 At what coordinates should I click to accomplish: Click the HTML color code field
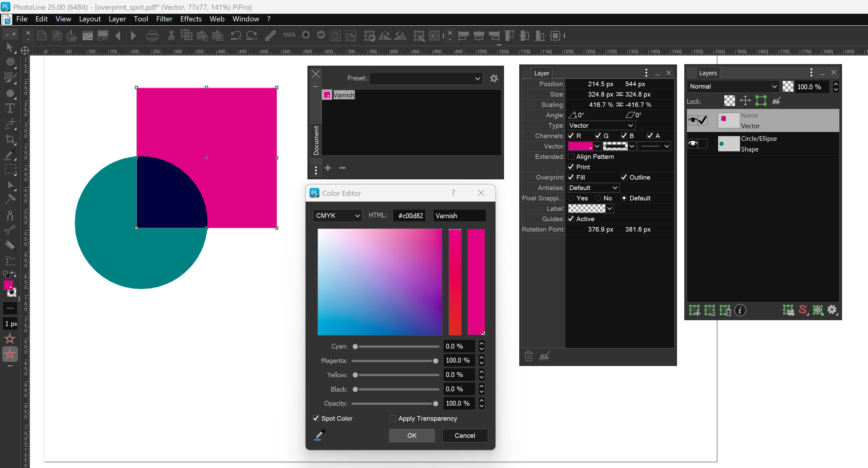[x=410, y=215]
